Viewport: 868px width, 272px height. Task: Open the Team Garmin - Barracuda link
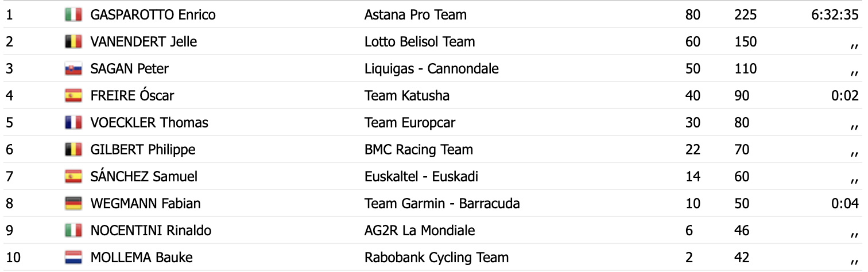pyautogui.click(x=442, y=204)
